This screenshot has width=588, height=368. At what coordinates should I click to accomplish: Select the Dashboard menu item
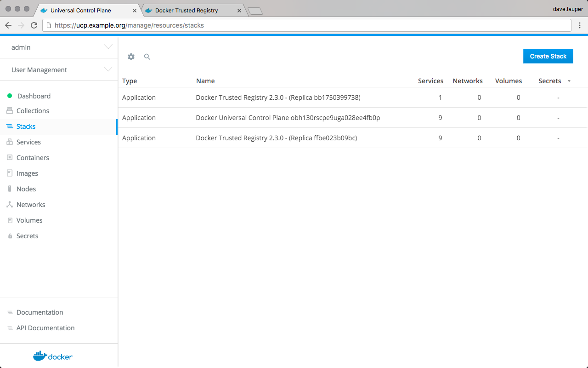click(34, 96)
